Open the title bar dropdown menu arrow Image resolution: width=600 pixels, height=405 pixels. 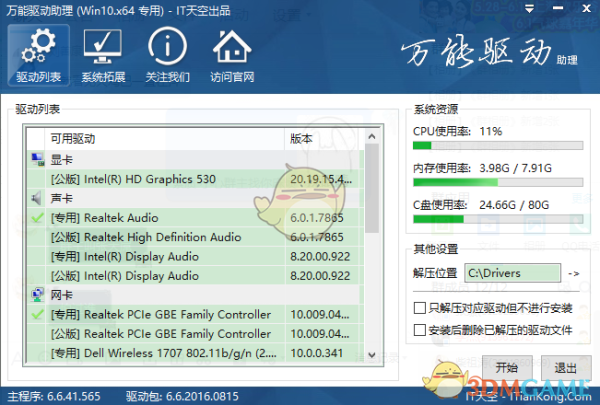(x=529, y=8)
